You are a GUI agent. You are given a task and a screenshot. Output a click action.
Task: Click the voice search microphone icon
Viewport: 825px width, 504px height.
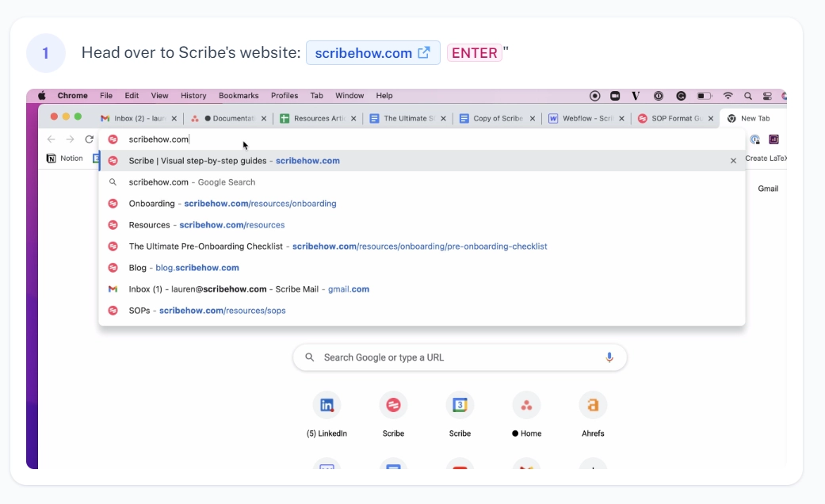(x=609, y=357)
